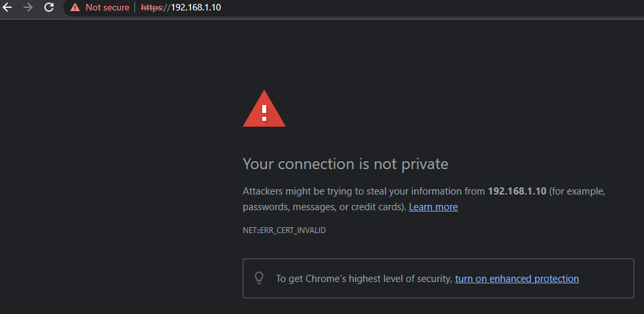This screenshot has width=644, height=314.
Task: Click "To get Chrome's highest level" text
Action: 363,279
